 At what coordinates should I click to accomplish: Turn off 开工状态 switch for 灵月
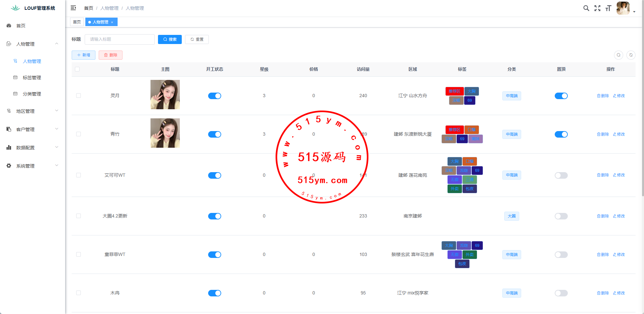coord(214,96)
